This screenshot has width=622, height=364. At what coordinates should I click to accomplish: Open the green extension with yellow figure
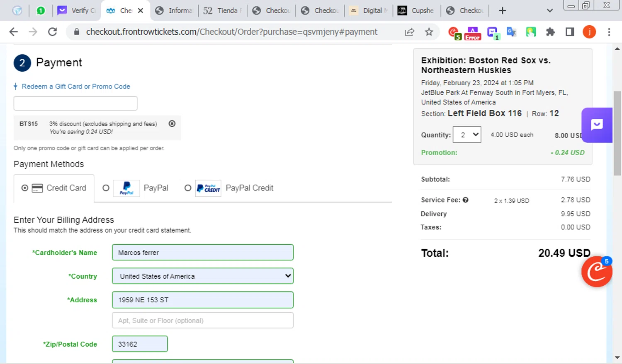click(531, 32)
